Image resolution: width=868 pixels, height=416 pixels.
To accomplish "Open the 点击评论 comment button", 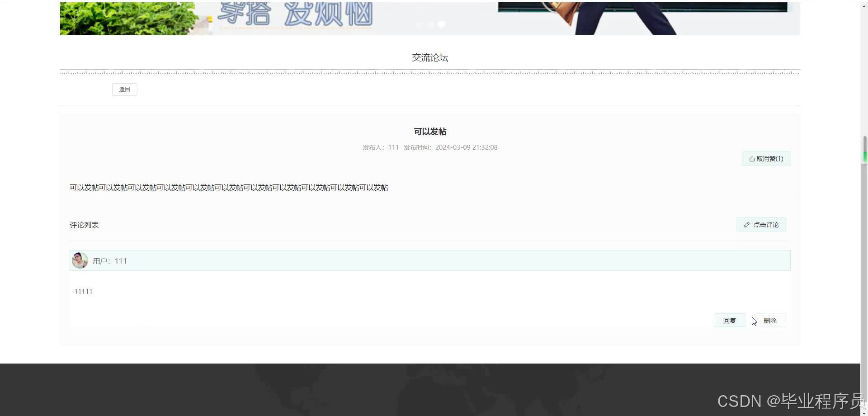I will coord(761,225).
